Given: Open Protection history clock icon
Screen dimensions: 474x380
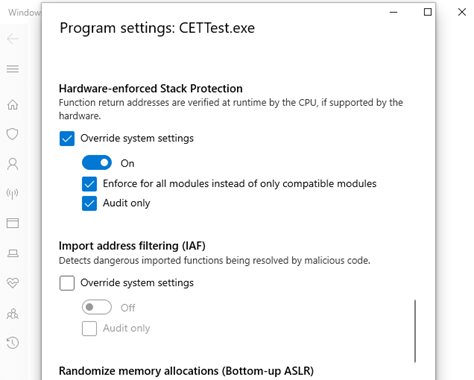Looking at the screenshot, I should [13, 343].
